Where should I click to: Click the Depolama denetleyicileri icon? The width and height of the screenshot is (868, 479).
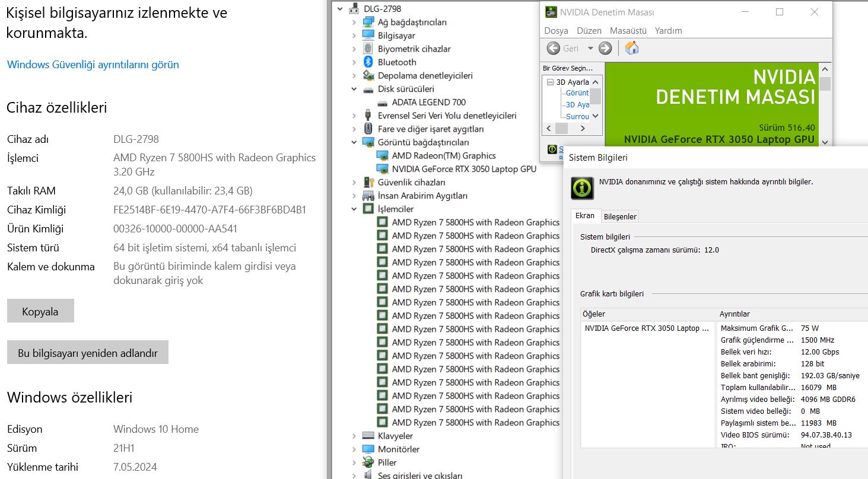point(368,75)
